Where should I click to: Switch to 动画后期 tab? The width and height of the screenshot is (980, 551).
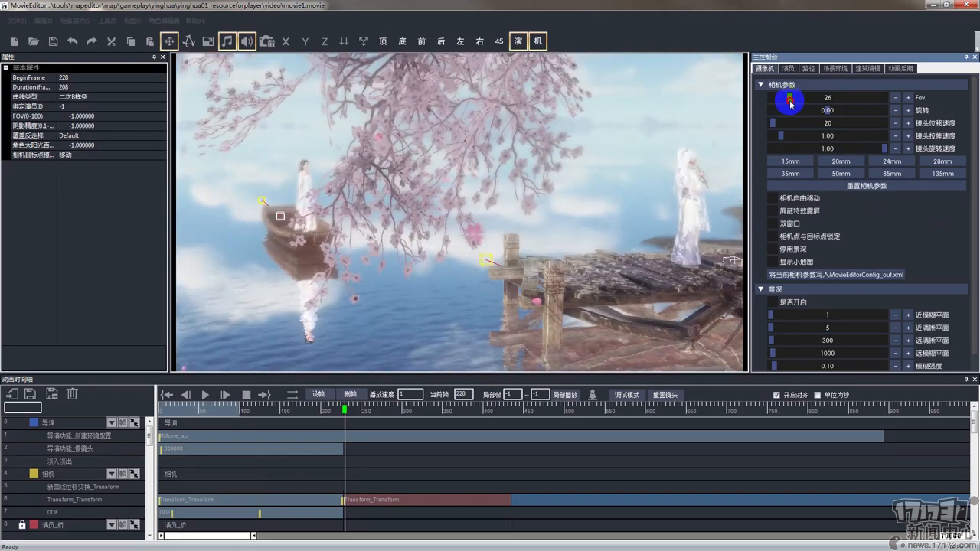click(900, 68)
